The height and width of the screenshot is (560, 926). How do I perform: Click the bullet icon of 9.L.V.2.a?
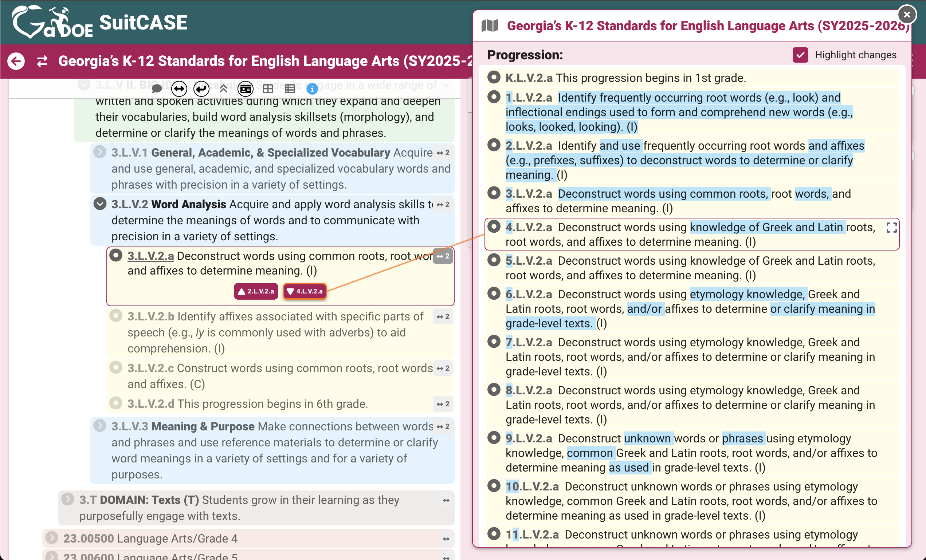pyautogui.click(x=494, y=438)
